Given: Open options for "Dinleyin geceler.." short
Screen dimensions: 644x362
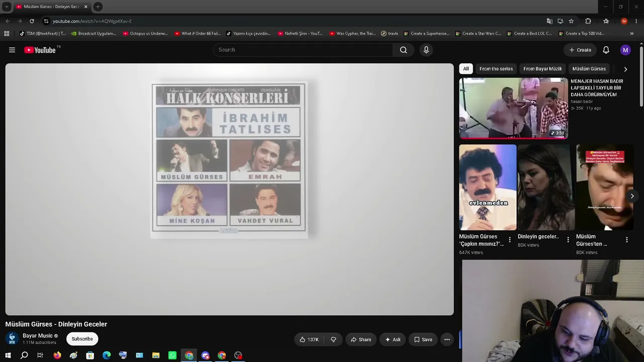Looking at the screenshot, I should coord(568,240).
